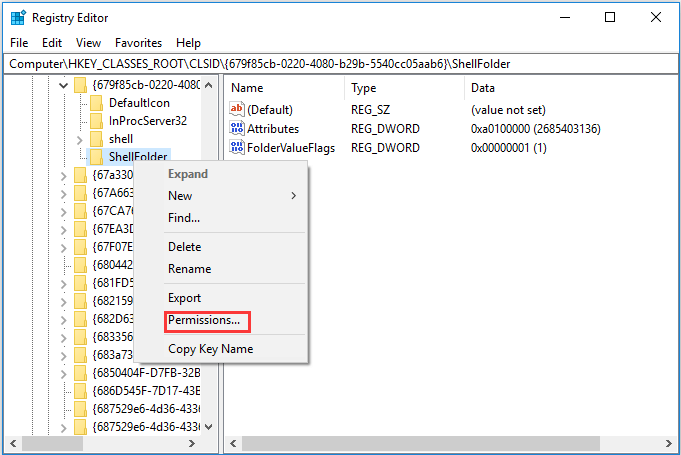Maximize the Registry Editor window
681x455 pixels.
pyautogui.click(x=610, y=17)
